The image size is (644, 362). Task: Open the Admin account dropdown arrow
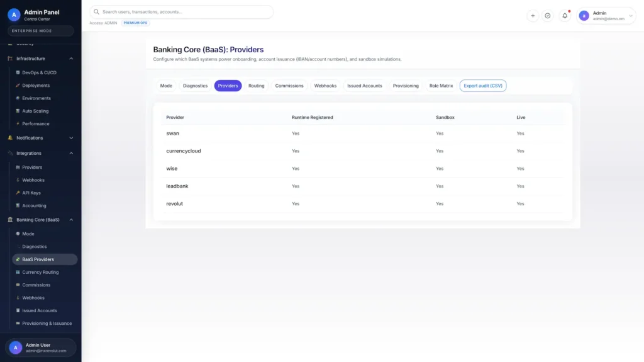630,16
